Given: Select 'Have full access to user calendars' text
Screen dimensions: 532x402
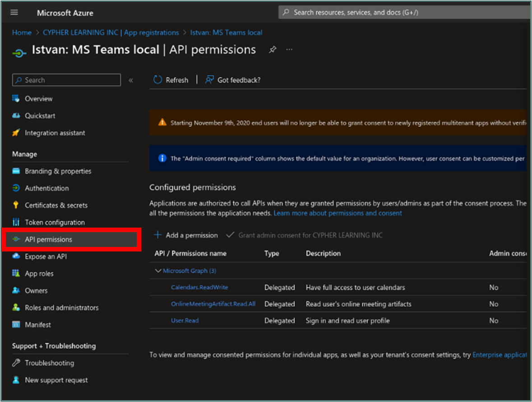Looking at the screenshot, I should pyautogui.click(x=355, y=288).
